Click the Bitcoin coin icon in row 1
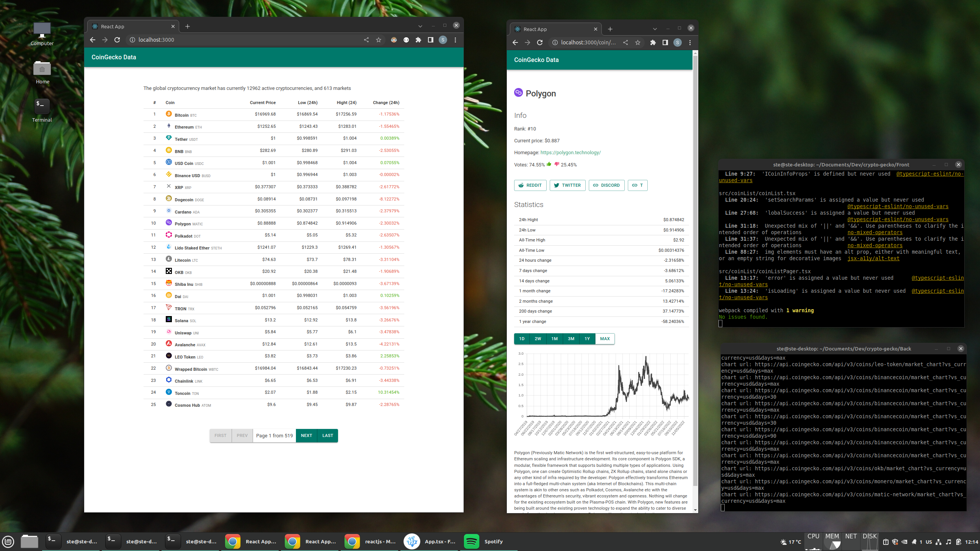Image resolution: width=980 pixels, height=551 pixels. pyautogui.click(x=168, y=114)
